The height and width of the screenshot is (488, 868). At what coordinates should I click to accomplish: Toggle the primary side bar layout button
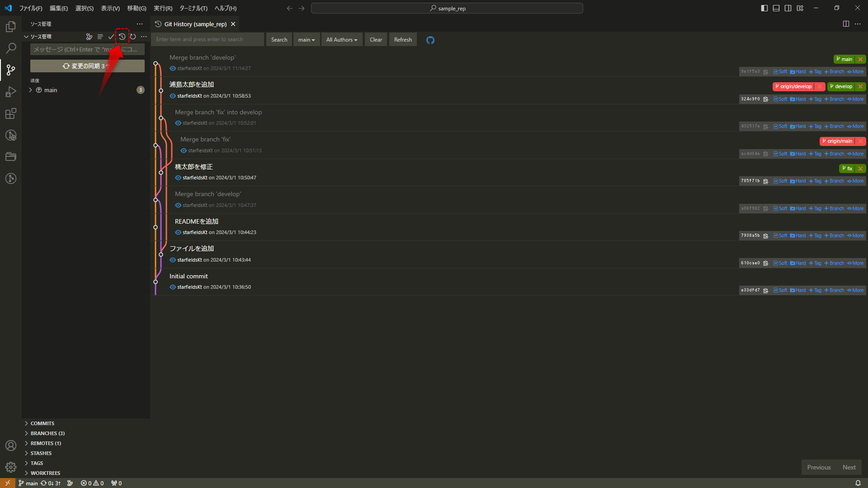[764, 8]
